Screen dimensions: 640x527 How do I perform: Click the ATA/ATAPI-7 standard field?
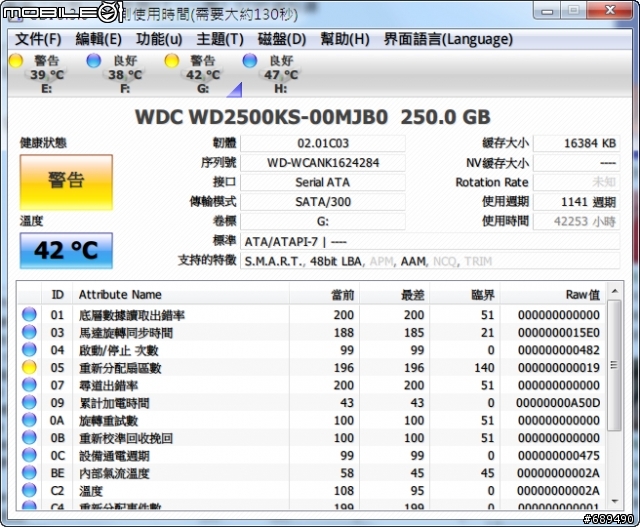[x=430, y=242]
